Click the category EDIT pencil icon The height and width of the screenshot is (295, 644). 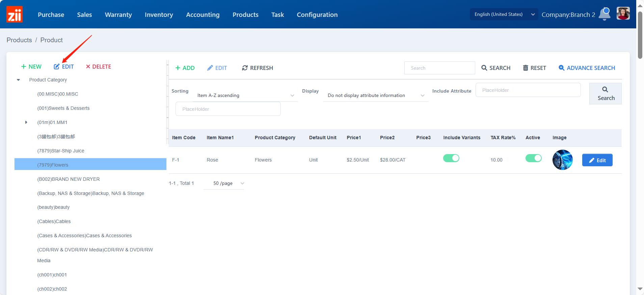57,67
